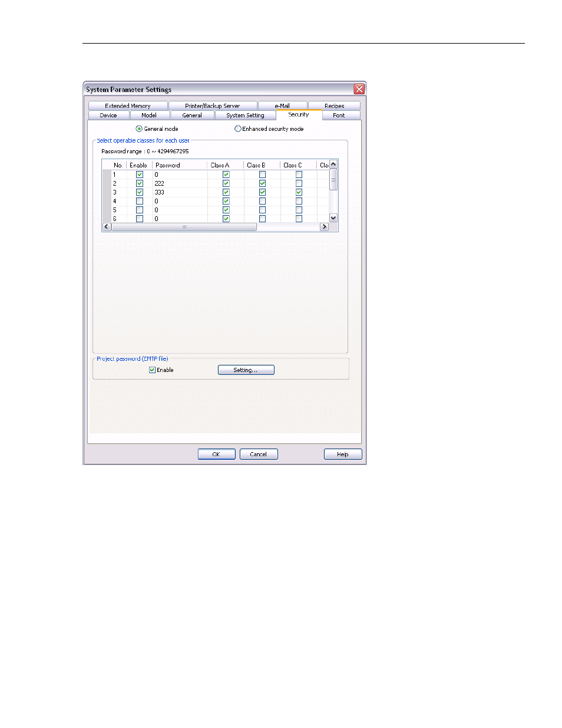The width and height of the screenshot is (562, 728).
Task: Click the table scroll up arrow
Action: (x=333, y=164)
